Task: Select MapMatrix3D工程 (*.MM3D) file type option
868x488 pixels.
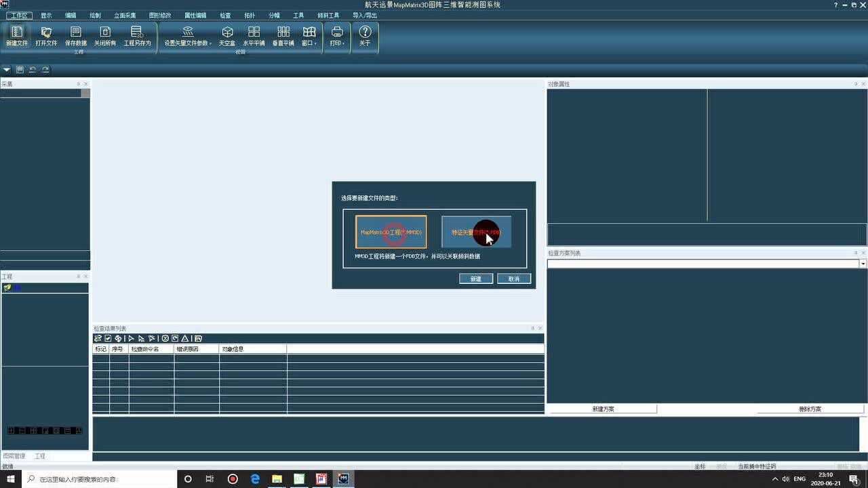Action: [391, 232]
